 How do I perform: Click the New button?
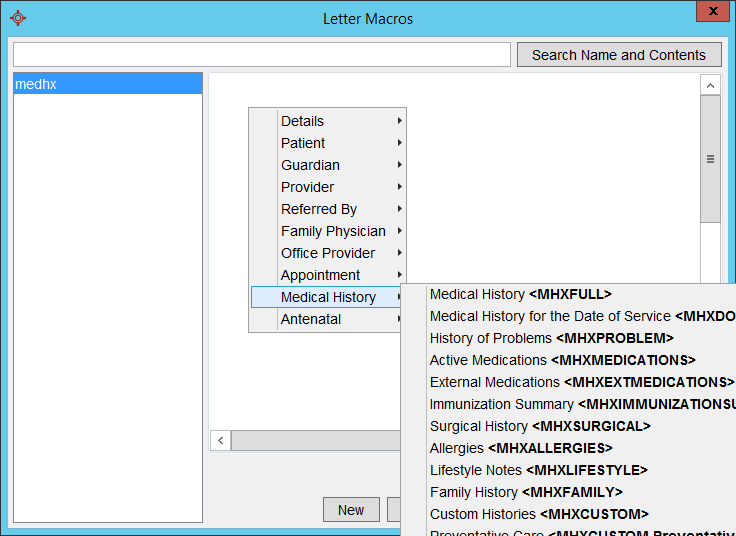351,509
